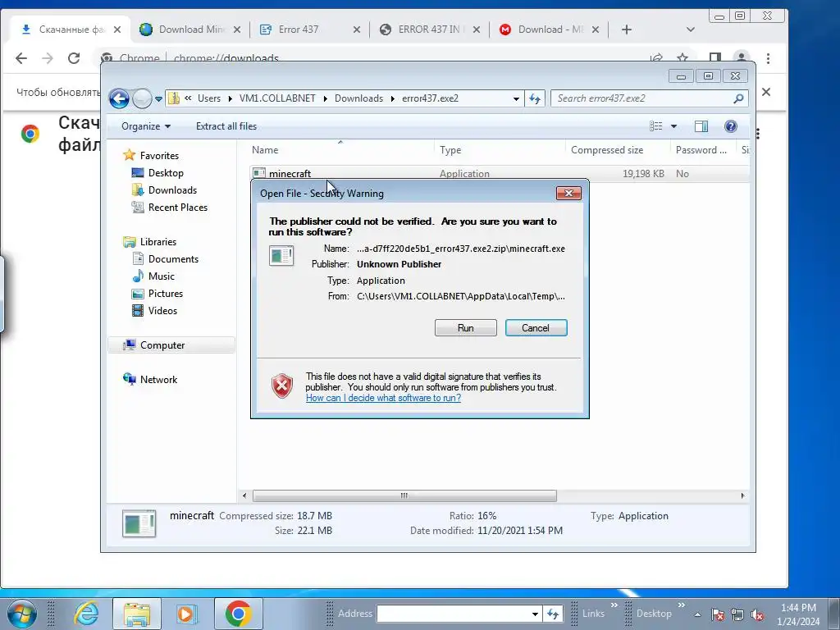Open Desktop in Favorites

tap(166, 173)
